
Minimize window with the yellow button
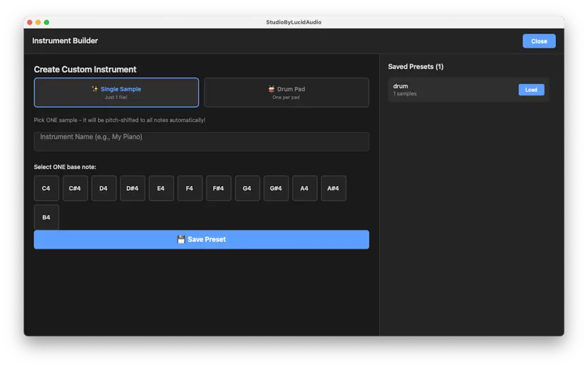pos(38,22)
